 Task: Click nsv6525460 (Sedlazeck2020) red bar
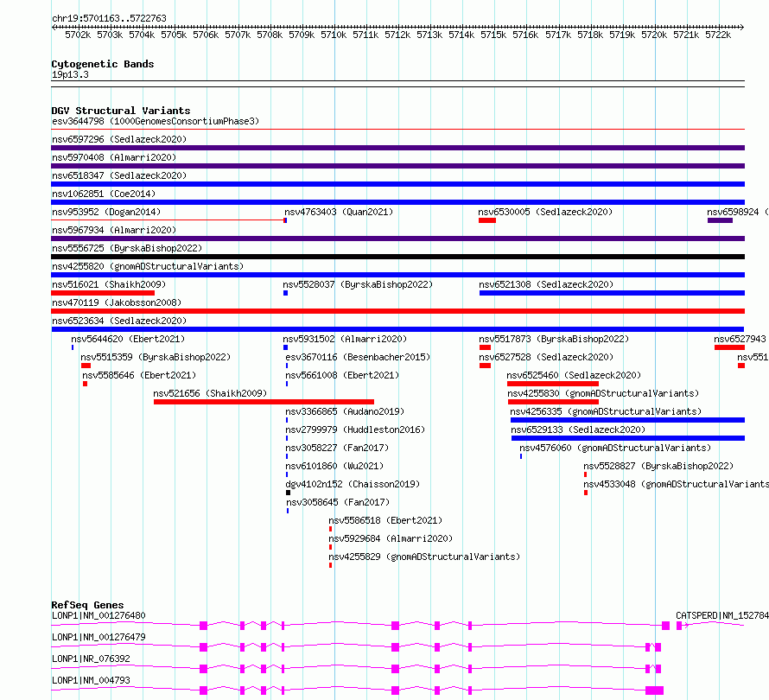[x=553, y=384]
